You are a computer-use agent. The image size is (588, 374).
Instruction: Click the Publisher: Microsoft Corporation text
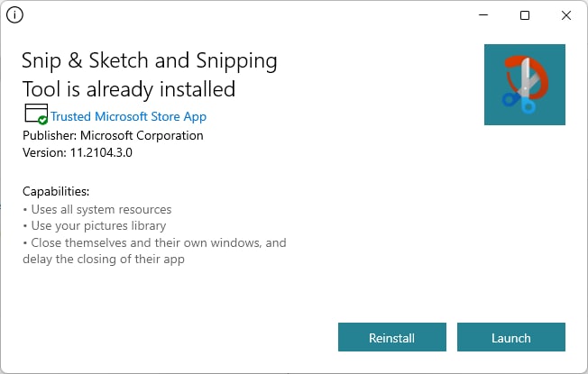coord(113,135)
